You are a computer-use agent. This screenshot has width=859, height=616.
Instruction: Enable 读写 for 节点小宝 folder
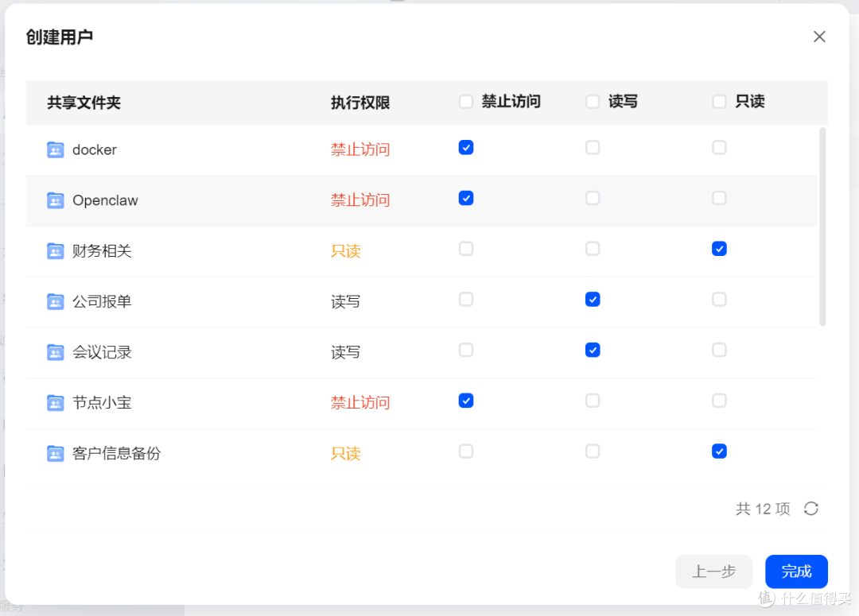pyautogui.click(x=593, y=401)
